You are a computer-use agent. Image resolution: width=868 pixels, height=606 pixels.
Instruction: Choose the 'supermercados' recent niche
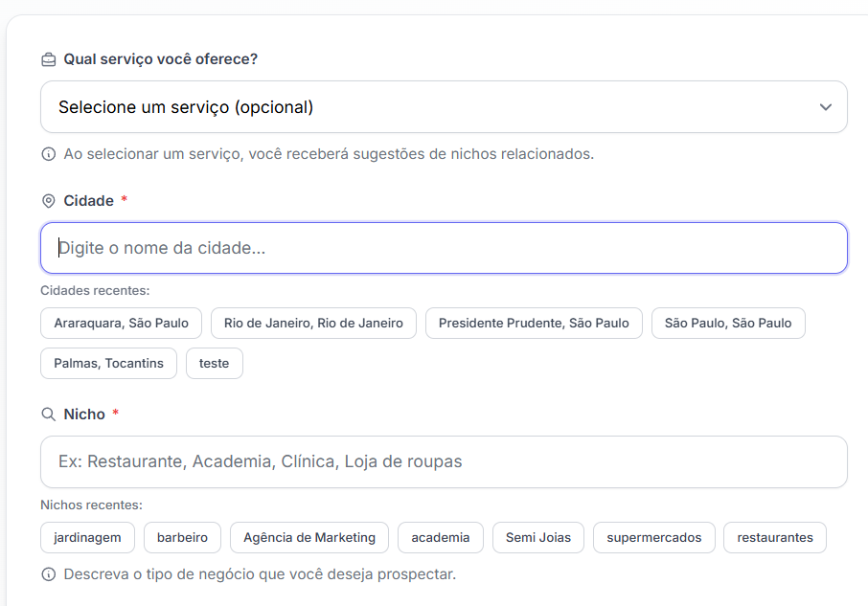click(x=653, y=538)
